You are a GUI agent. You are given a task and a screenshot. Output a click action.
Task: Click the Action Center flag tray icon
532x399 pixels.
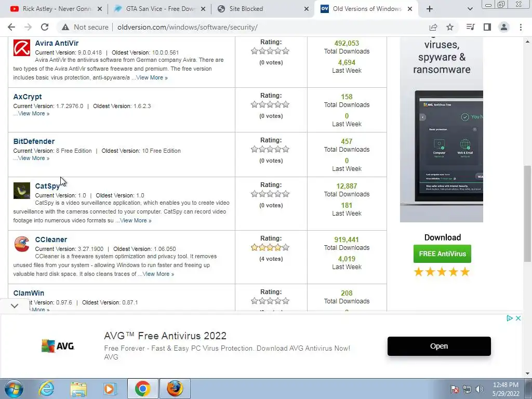455,389
